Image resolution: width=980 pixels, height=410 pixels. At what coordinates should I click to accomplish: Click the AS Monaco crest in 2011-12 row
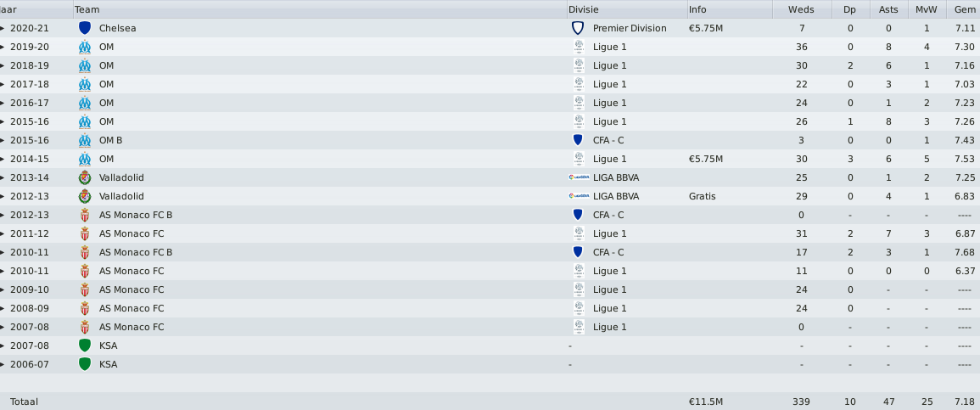[84, 233]
